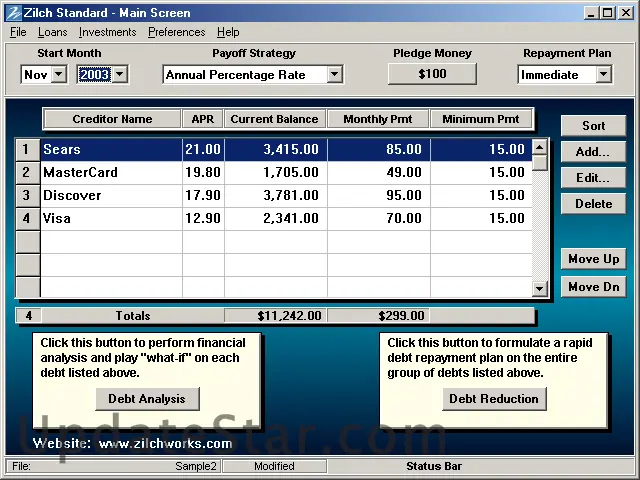The height and width of the screenshot is (480, 640).
Task: Open the Repayment Plan dropdown
Action: point(603,74)
